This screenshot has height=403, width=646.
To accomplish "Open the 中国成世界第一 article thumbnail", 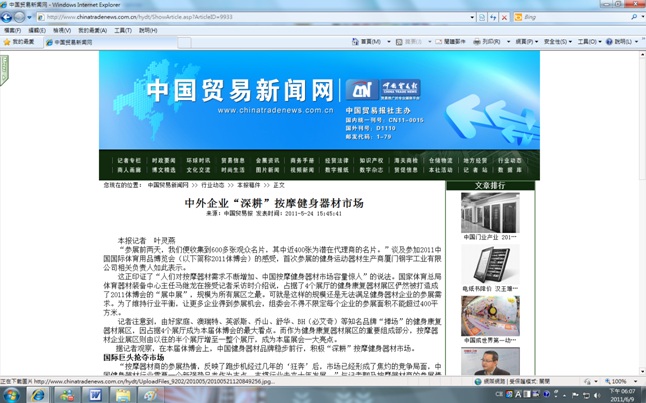I will (490, 316).
